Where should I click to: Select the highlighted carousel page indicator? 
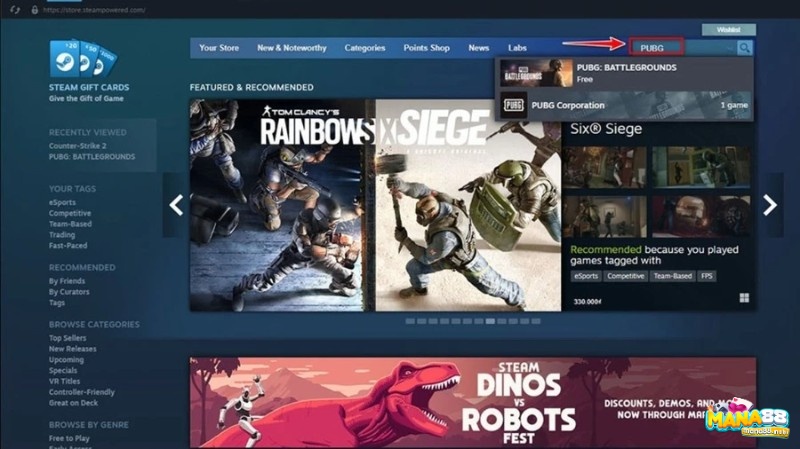(x=490, y=321)
